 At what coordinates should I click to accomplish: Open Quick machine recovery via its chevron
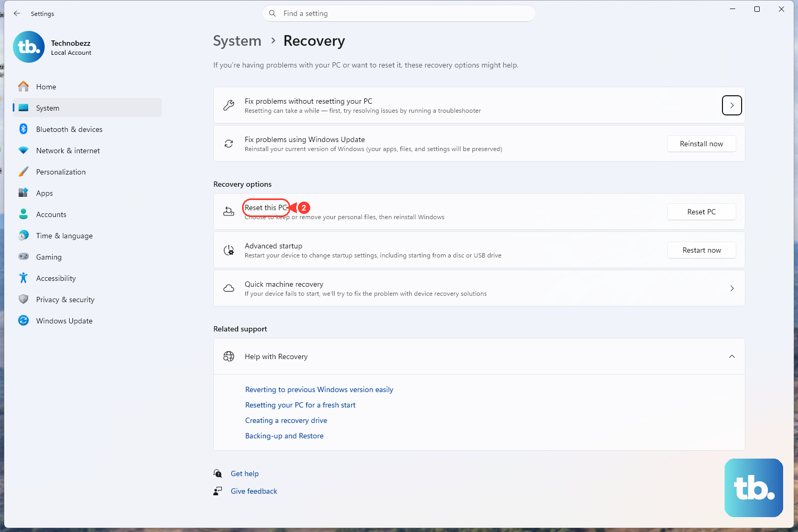click(x=732, y=288)
